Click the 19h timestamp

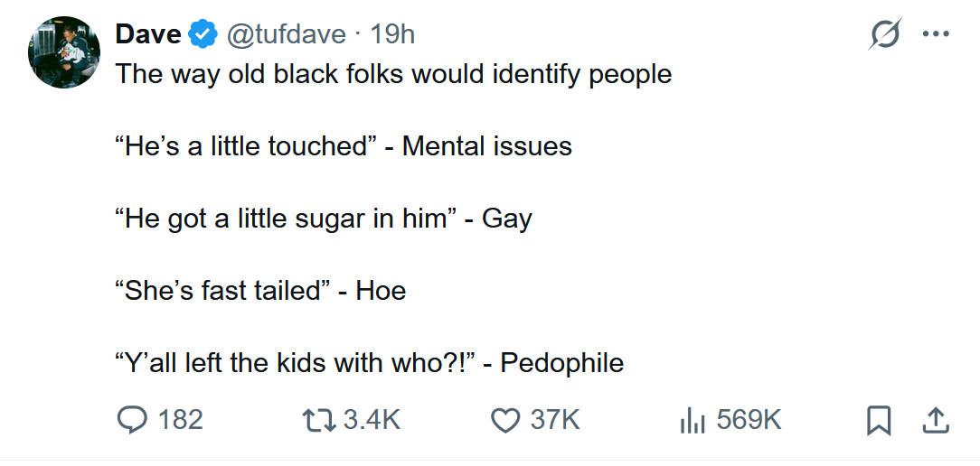392,34
